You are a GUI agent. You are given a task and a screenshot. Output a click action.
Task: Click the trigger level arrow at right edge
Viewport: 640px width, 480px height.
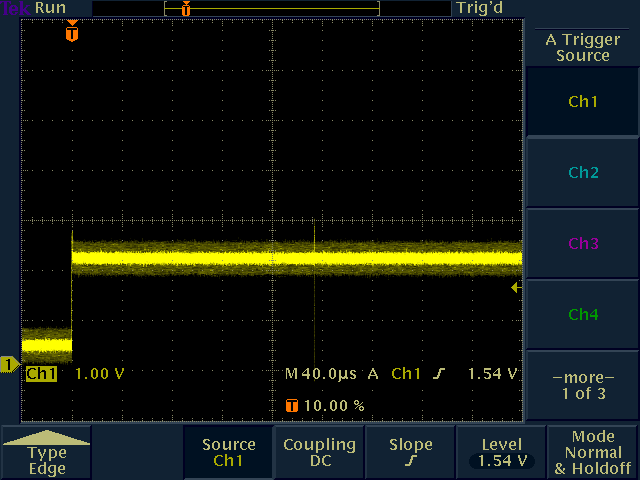516,288
